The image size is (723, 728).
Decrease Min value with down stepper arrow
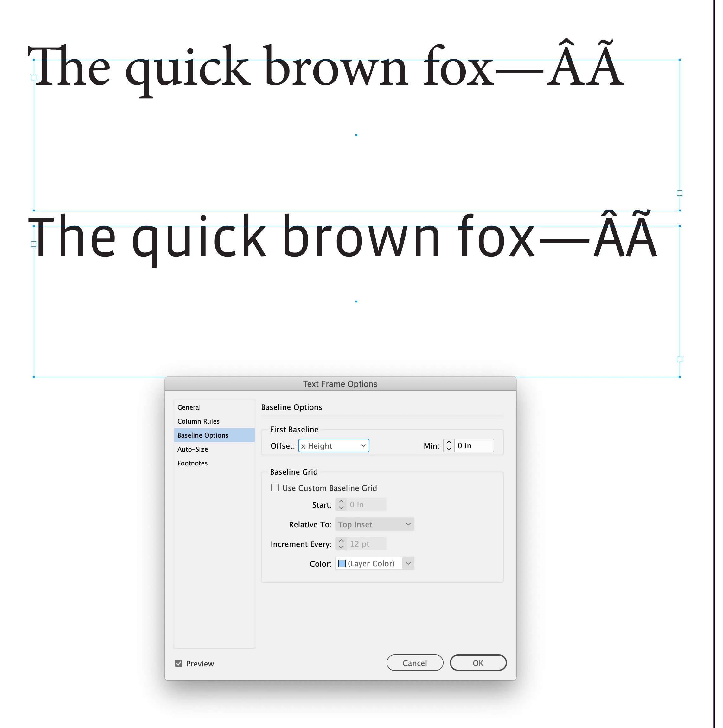[x=449, y=449]
